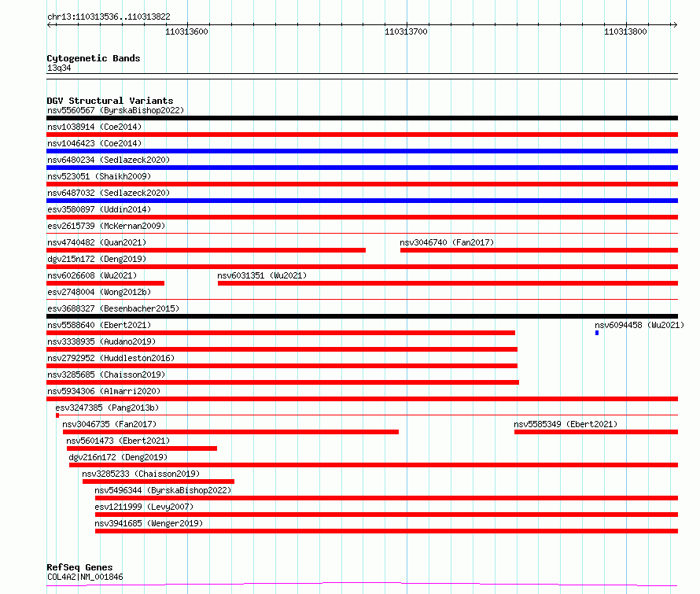Select the esv2615739 (McKernan2009) label

(106, 226)
